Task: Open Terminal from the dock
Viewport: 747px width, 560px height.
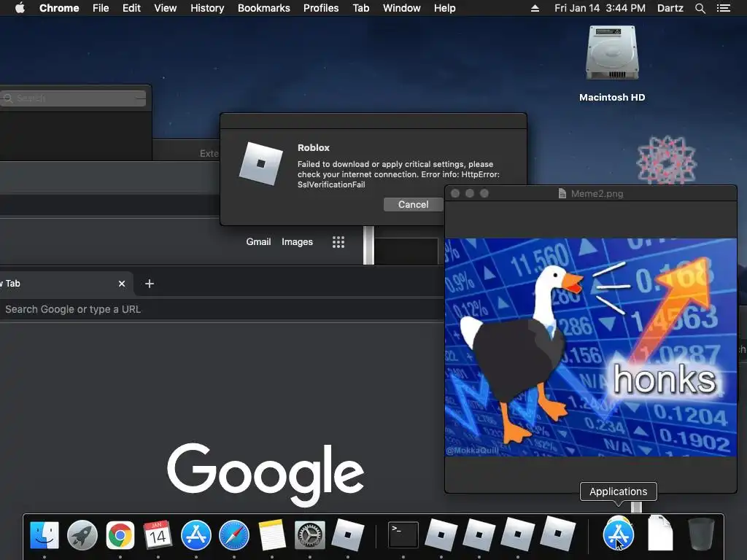Action: pyautogui.click(x=403, y=534)
